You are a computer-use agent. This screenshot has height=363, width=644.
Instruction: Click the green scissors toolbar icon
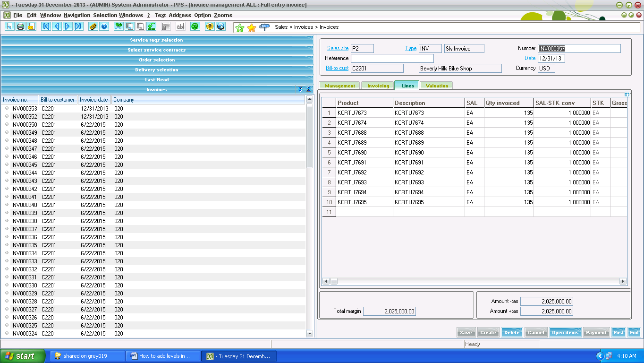(x=119, y=26)
